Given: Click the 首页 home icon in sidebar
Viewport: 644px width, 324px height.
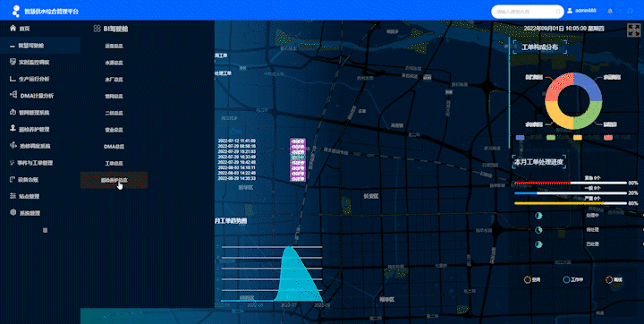Looking at the screenshot, I should coord(13,29).
